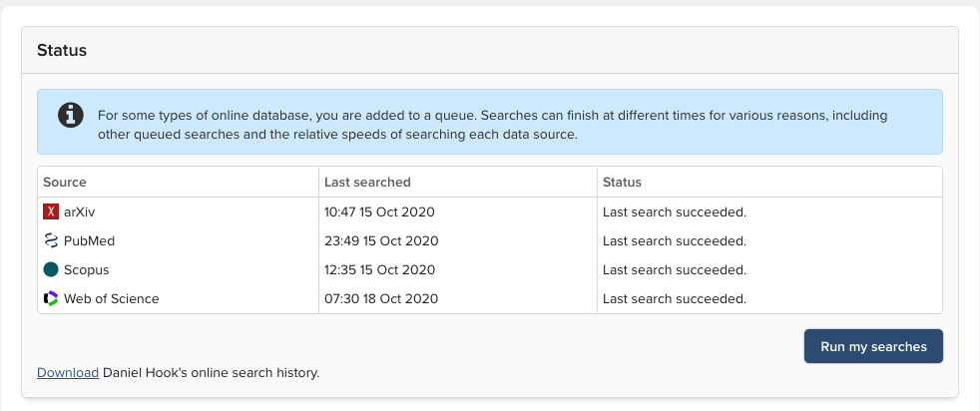980x411 pixels.
Task: Click Web of Science's 07:30 18 Oct date
Action: point(380,298)
